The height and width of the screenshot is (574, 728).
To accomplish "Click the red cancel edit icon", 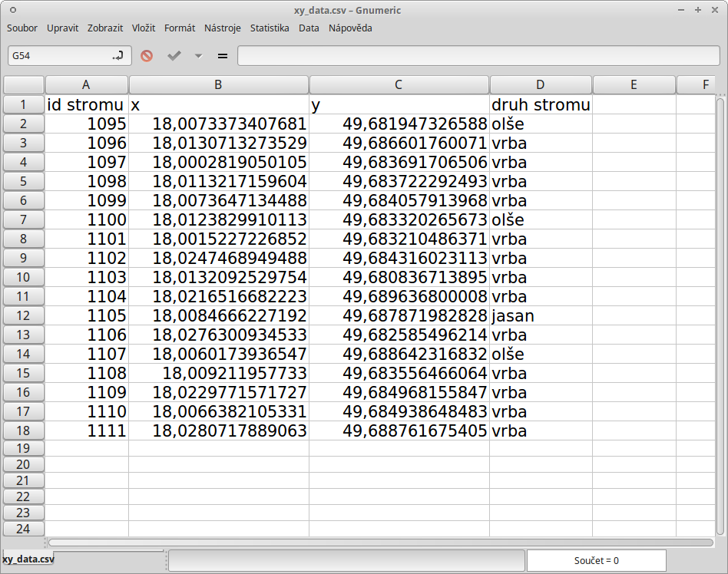I will 147,56.
